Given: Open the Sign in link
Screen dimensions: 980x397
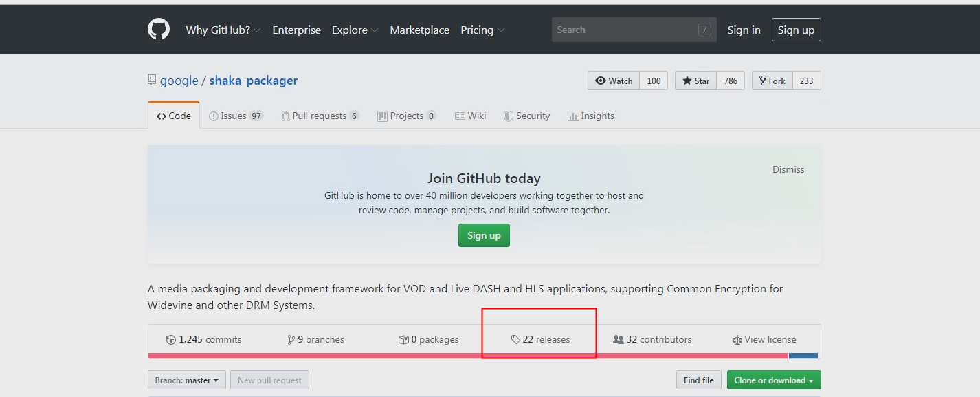Looking at the screenshot, I should click(744, 30).
